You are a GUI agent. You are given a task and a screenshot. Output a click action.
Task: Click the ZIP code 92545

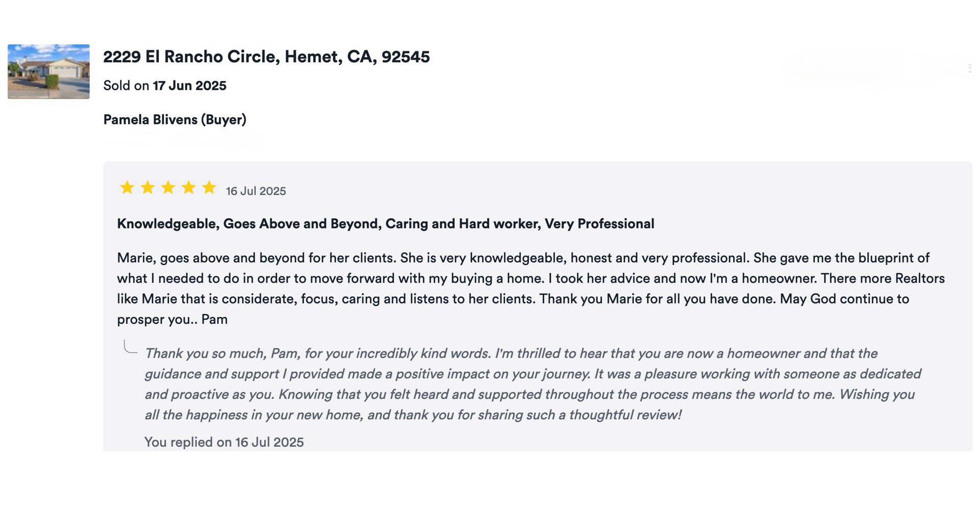coord(405,57)
